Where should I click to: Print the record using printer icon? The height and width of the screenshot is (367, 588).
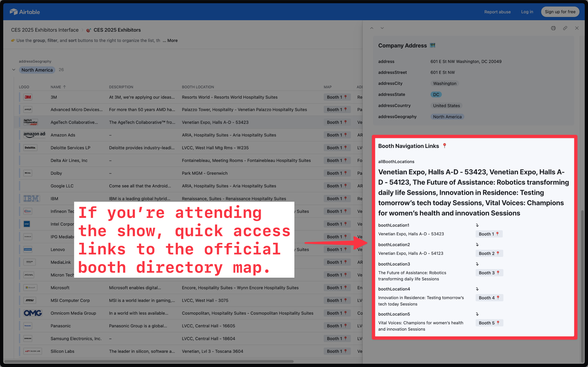pyautogui.click(x=553, y=28)
